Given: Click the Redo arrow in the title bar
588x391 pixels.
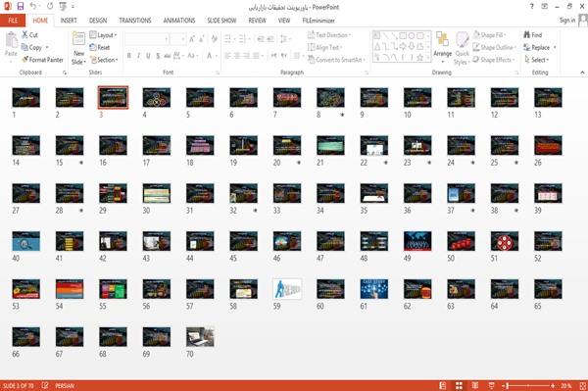Looking at the screenshot, I should coord(50,6).
